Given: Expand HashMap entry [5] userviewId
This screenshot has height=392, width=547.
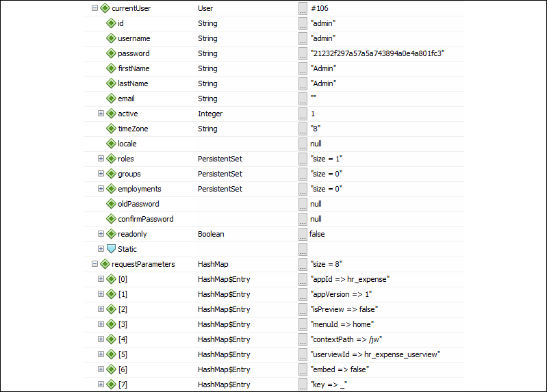Looking at the screenshot, I should click(101, 354).
